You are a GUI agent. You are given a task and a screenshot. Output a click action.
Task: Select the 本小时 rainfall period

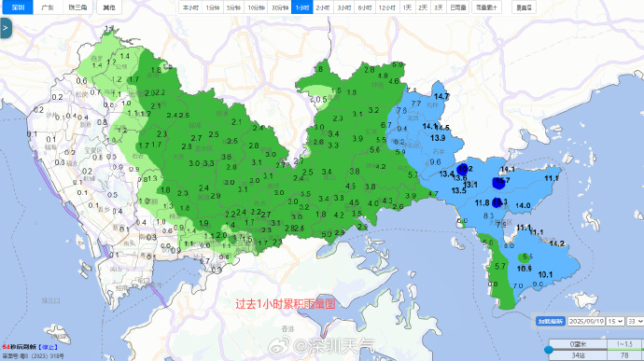190,7
